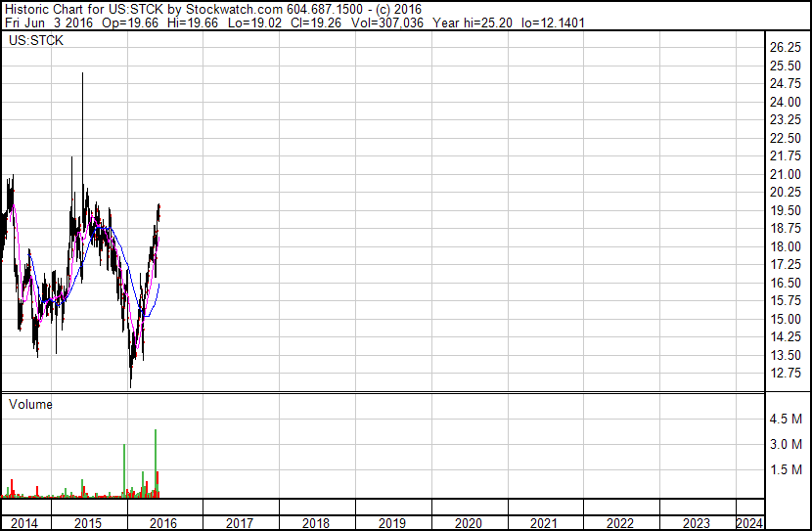Click the 26.25 price axis label
812x531 pixels.
[x=786, y=48]
